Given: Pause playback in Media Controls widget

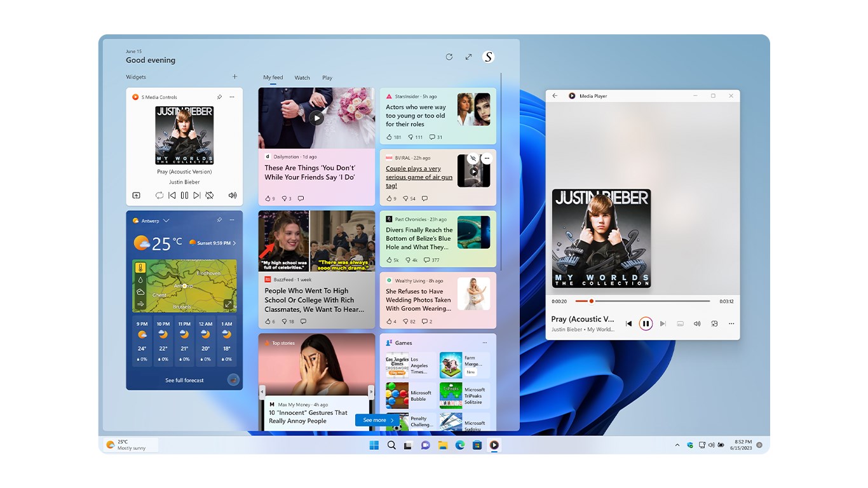Looking at the screenshot, I should [184, 196].
